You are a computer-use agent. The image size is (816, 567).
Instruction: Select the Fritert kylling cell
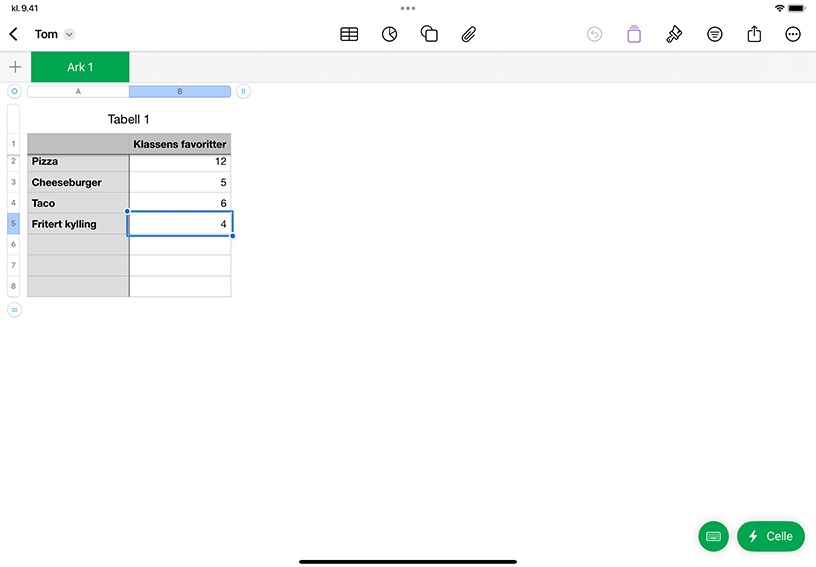[x=78, y=224]
